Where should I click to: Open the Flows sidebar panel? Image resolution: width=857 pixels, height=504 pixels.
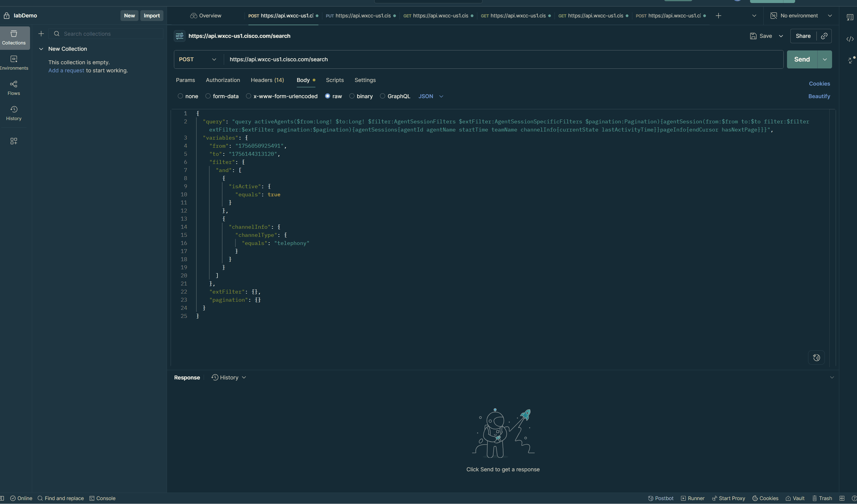[x=14, y=88]
